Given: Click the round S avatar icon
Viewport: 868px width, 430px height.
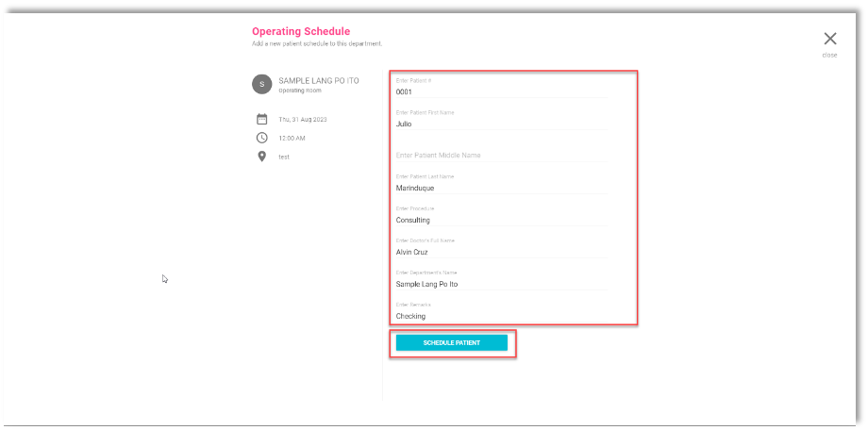Looking at the screenshot, I should click(261, 84).
